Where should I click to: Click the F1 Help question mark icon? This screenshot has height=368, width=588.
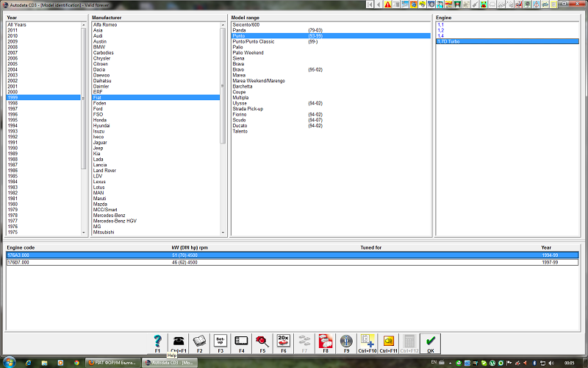[157, 341]
